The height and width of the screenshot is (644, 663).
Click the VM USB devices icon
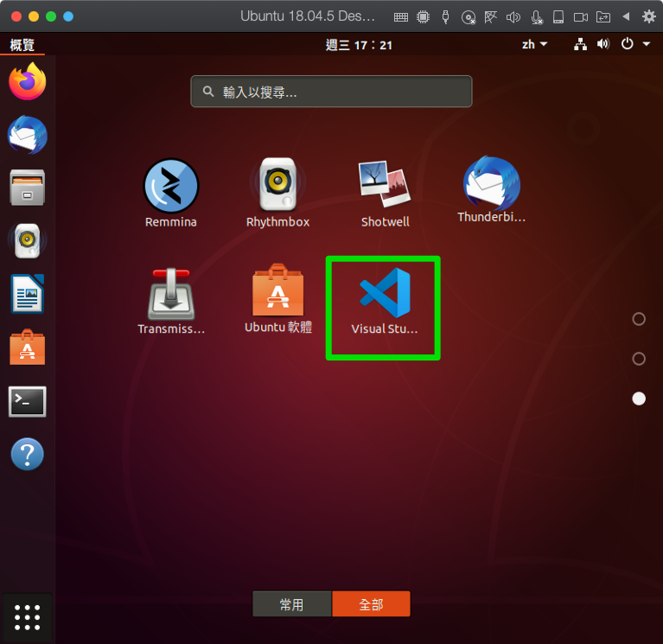[445, 17]
